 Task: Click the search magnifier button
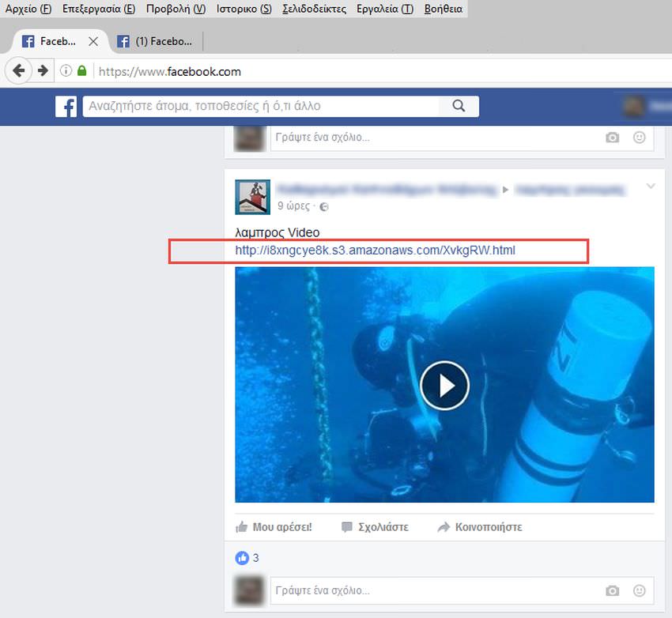(x=459, y=106)
